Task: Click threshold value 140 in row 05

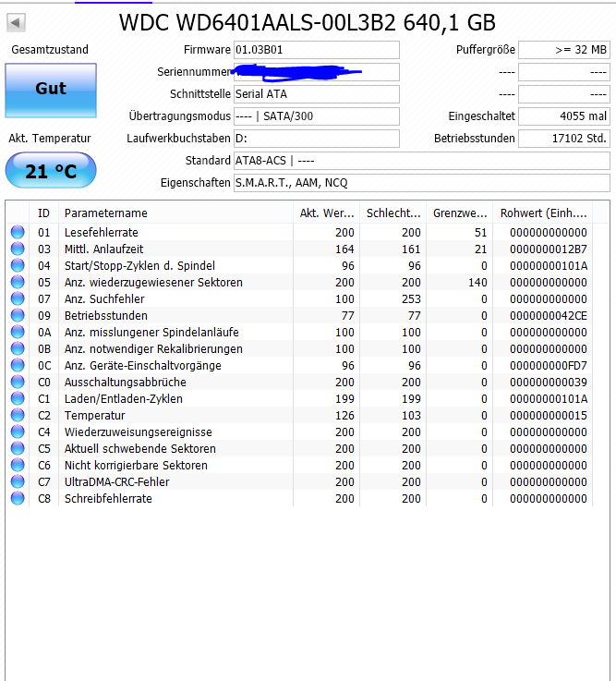Action: pyautogui.click(x=477, y=283)
